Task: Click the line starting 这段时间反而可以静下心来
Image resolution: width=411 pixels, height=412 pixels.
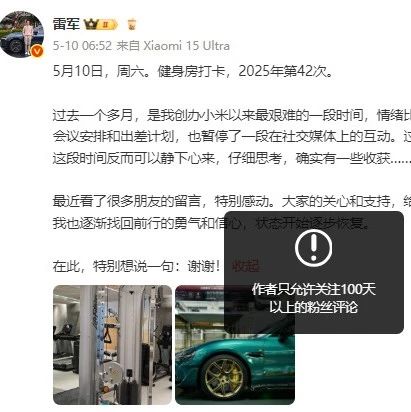Action: (232, 158)
